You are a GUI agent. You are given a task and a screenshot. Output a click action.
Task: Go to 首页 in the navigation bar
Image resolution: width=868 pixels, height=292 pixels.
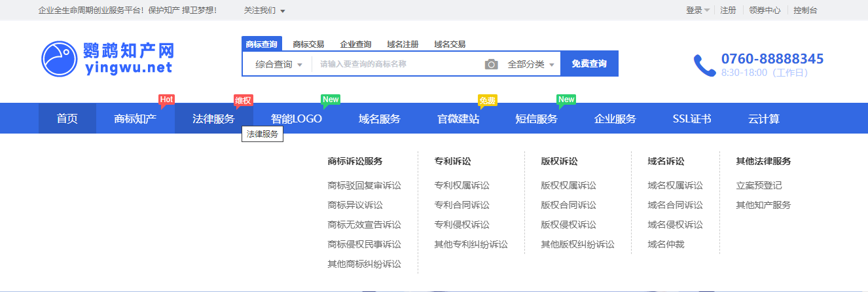pos(67,119)
